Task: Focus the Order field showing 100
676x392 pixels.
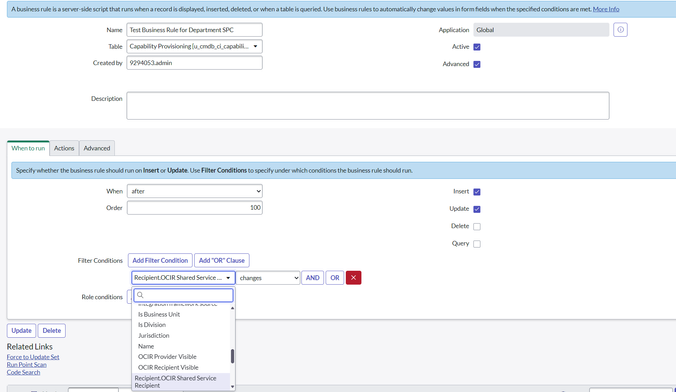Action: click(194, 208)
